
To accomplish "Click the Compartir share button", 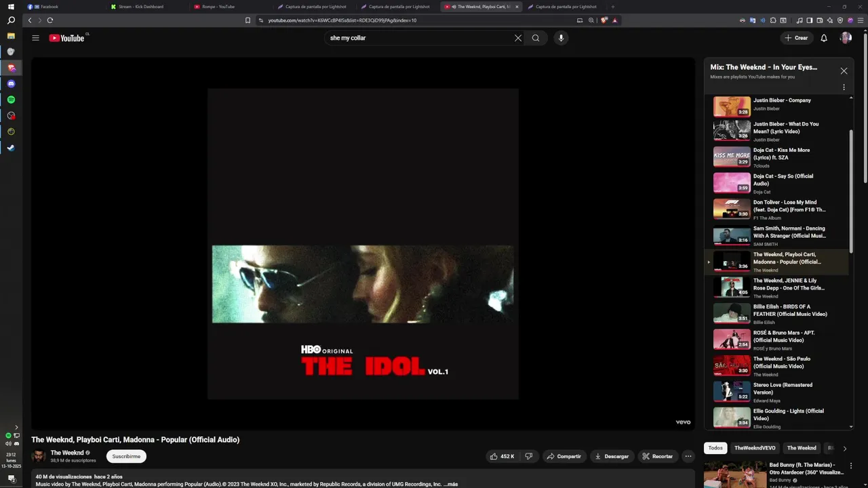I will (x=564, y=456).
